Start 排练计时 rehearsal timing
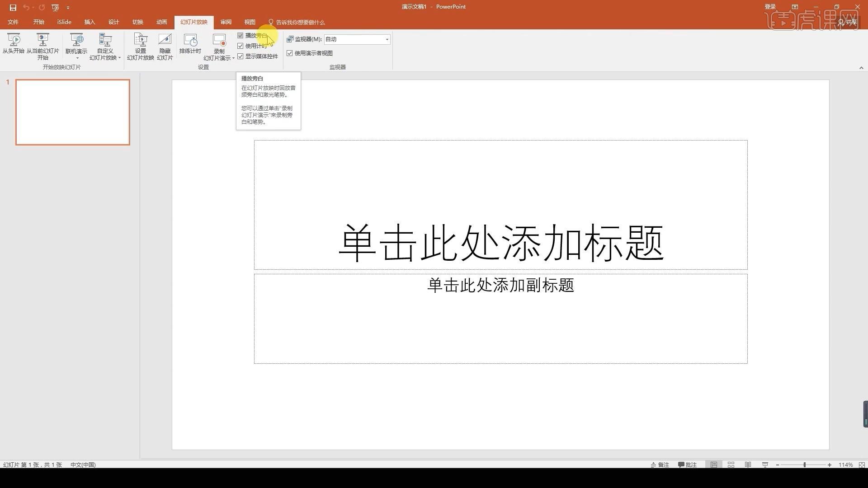The image size is (868, 488). [x=190, y=45]
